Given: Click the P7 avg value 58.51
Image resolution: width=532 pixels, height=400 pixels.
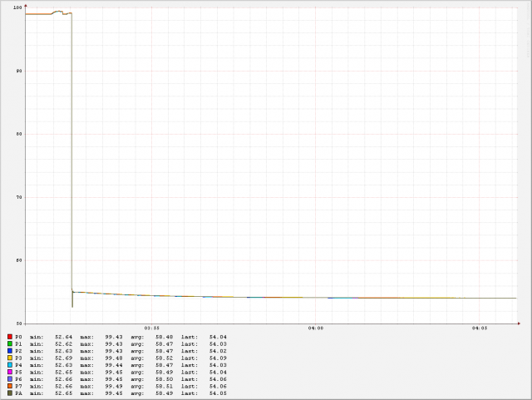Looking at the screenshot, I should click(164, 386).
